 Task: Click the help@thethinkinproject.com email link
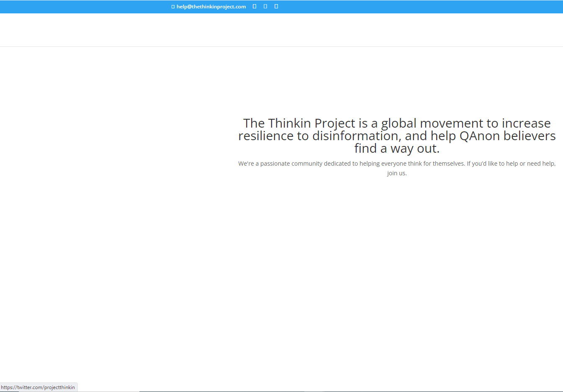(x=211, y=7)
